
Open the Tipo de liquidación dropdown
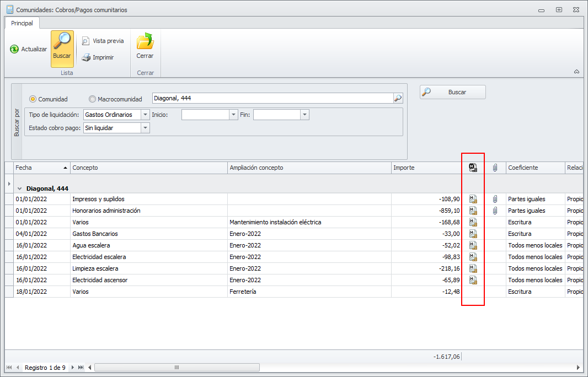(145, 115)
